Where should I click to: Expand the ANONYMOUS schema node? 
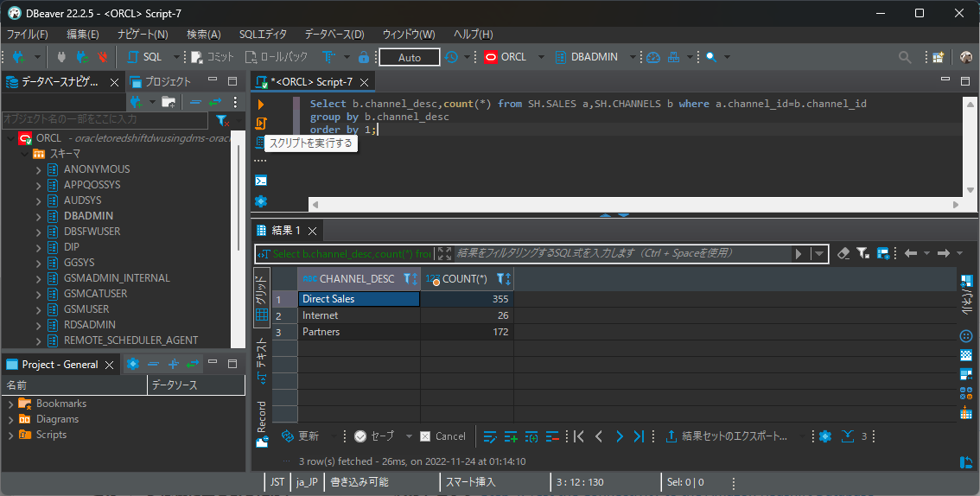[x=38, y=169]
